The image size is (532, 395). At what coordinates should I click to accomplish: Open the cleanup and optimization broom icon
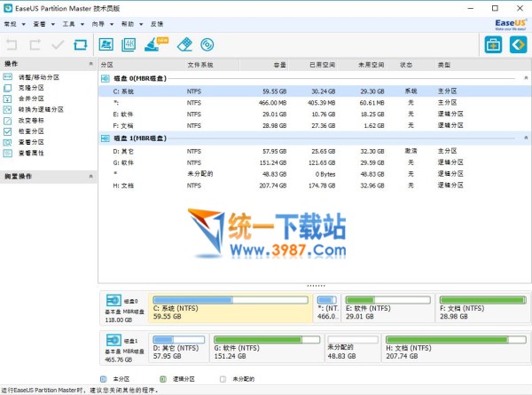pyautogui.click(x=156, y=44)
